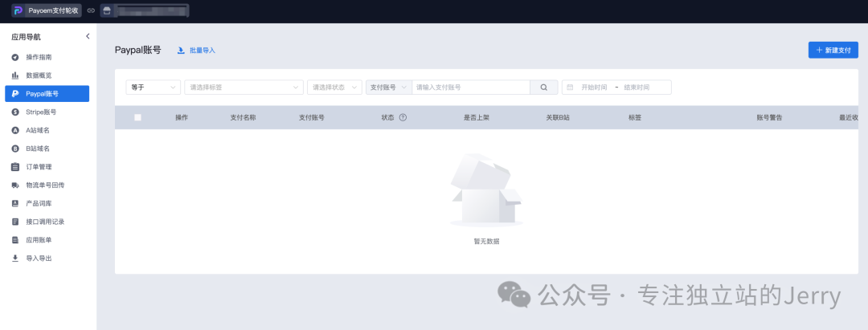Click the 开始时间 date field
The width and height of the screenshot is (868, 330).
(x=594, y=88)
